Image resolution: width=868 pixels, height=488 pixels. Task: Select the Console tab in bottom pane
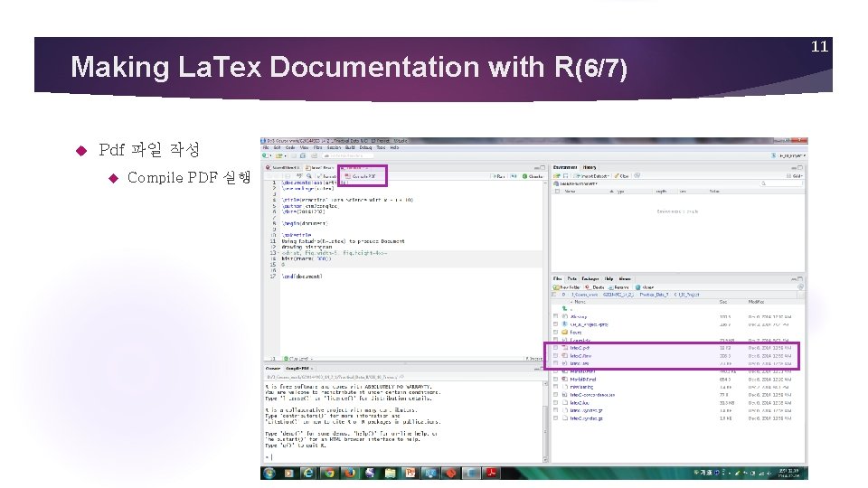click(273, 368)
